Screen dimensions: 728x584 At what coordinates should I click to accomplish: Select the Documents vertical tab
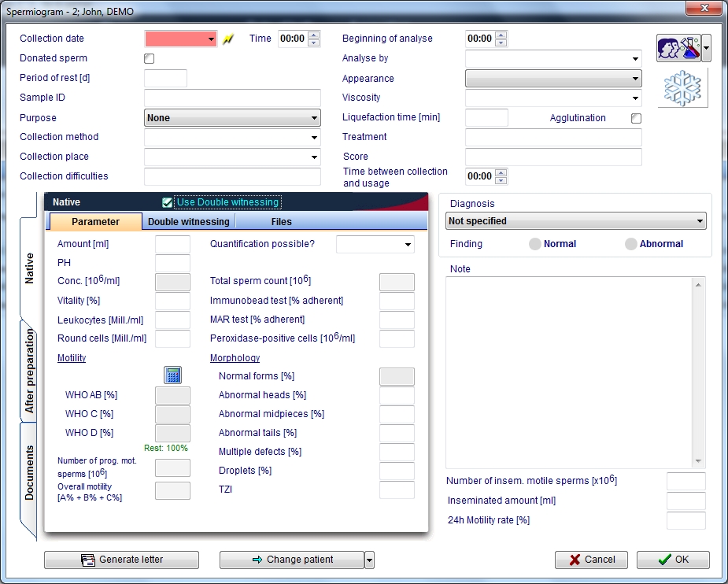29,472
